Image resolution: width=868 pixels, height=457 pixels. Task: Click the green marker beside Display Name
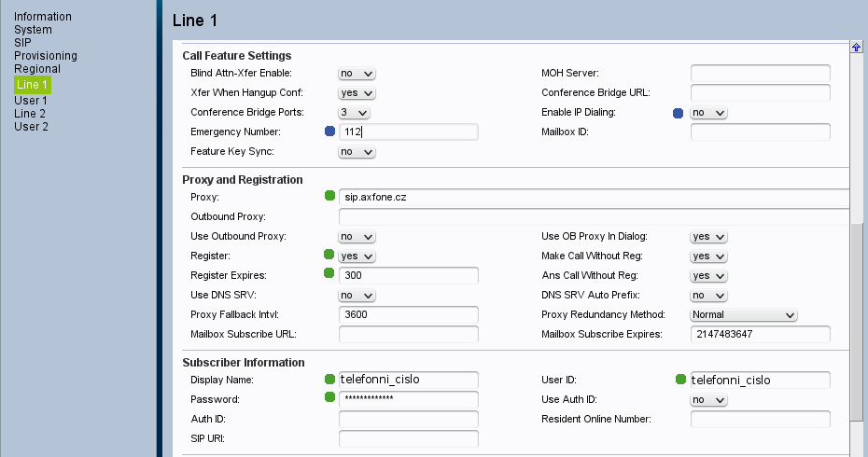[329, 379]
